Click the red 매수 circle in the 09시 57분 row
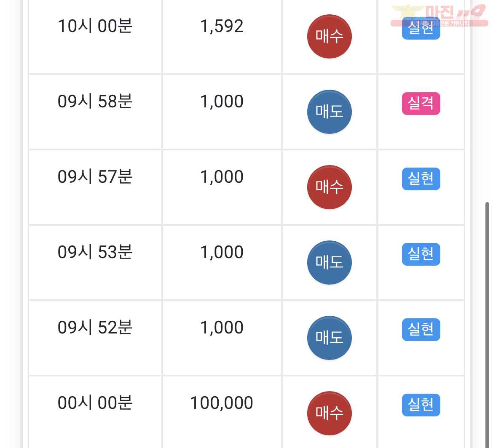 pyautogui.click(x=329, y=187)
